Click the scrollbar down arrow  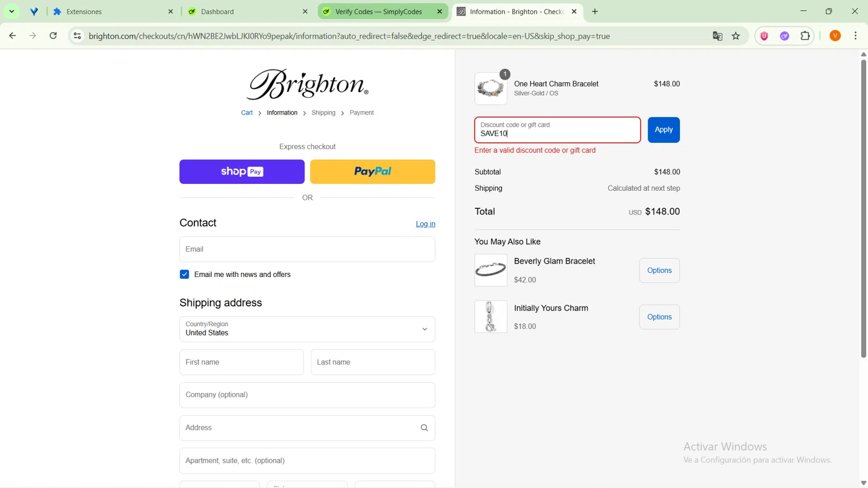(863, 483)
